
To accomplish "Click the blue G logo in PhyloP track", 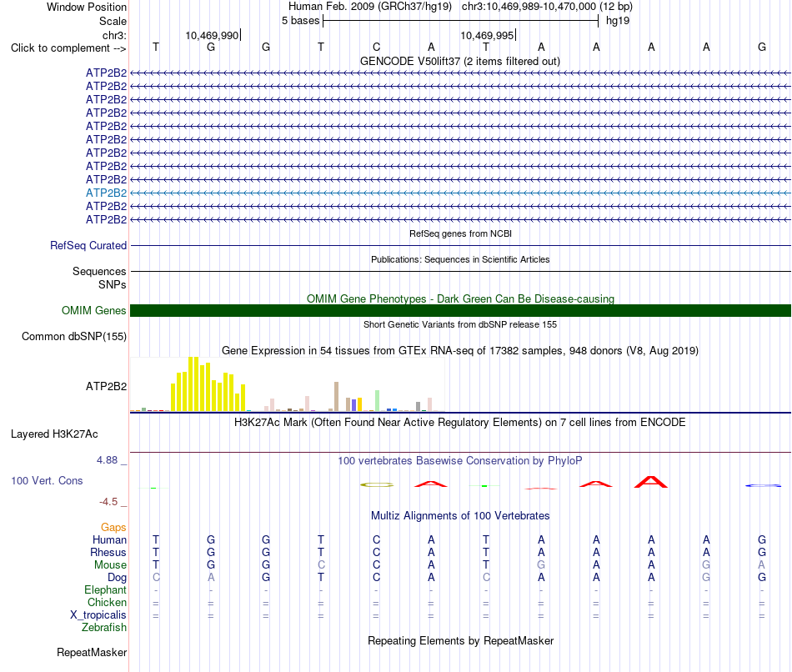I will 763,485.
